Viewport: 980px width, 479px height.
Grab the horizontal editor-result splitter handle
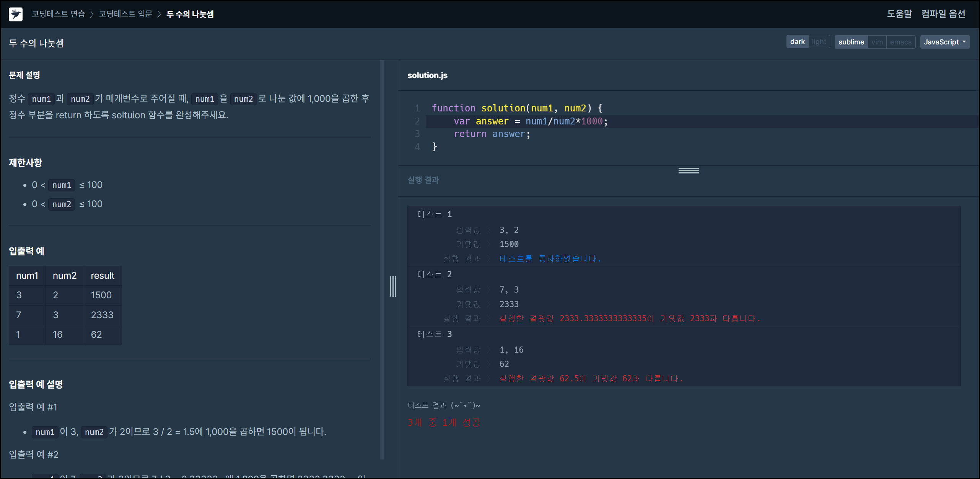[x=689, y=171]
